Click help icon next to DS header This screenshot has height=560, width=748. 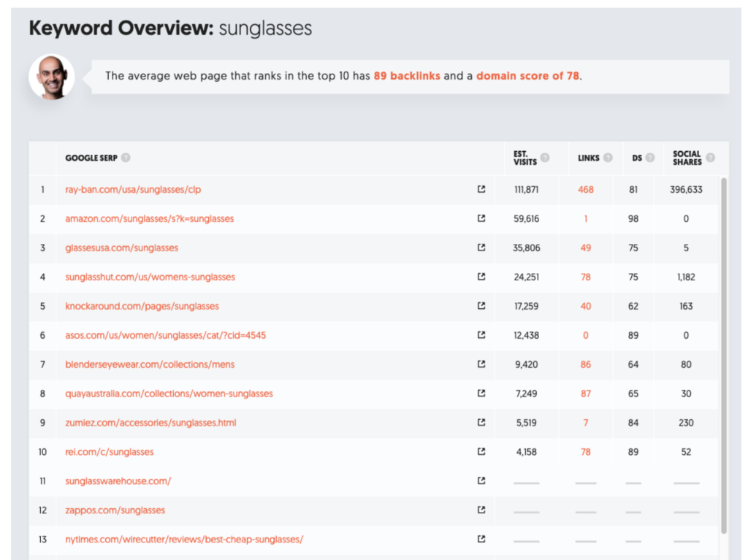[x=649, y=158]
